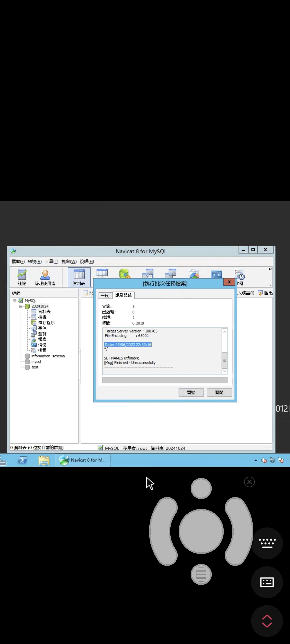Dismiss the on-screen mouse controller with its X

249,482
